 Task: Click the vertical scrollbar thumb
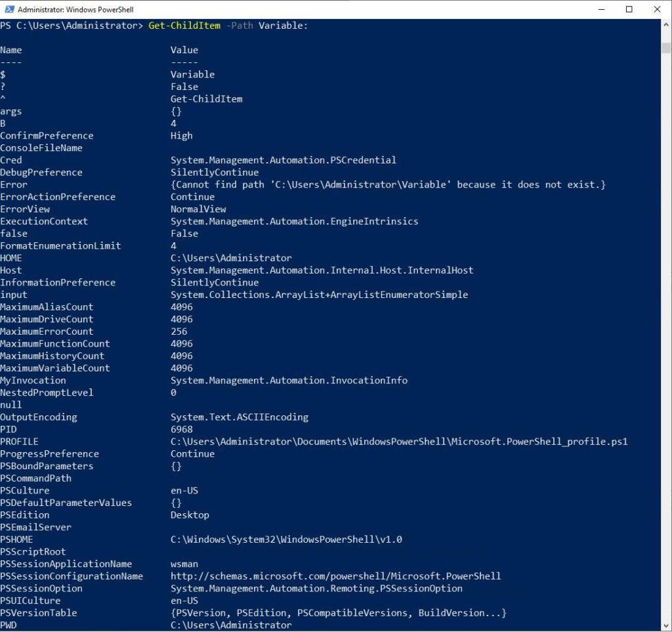pos(666,47)
